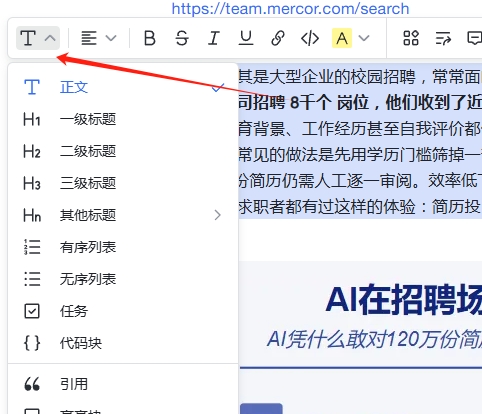482x414 pixels.
Task: Choose 任务 checklist option
Action: click(x=123, y=311)
